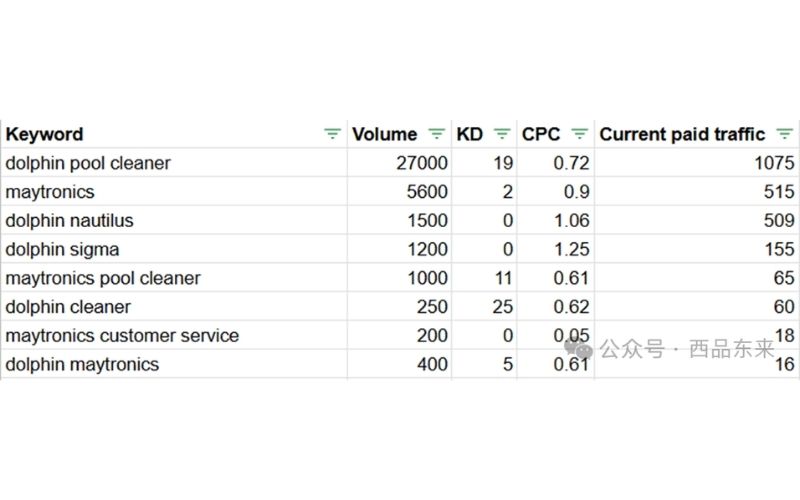Click the maytronics pool cleaner cell
Screen dimensions: 800x500
(103, 278)
